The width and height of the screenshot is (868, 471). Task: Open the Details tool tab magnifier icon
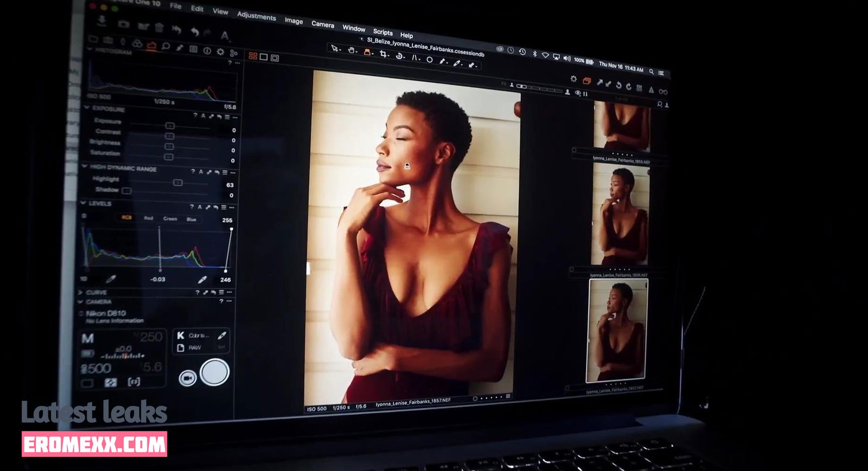click(166, 47)
